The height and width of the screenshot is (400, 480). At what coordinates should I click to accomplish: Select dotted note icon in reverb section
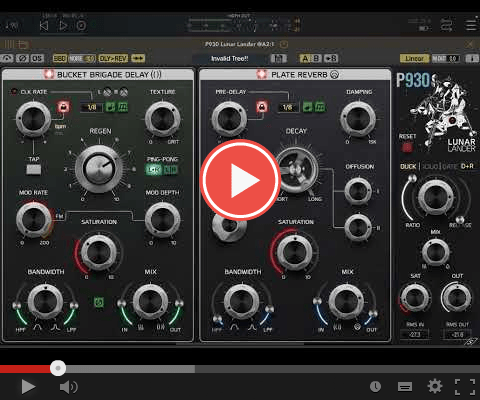click(308, 107)
